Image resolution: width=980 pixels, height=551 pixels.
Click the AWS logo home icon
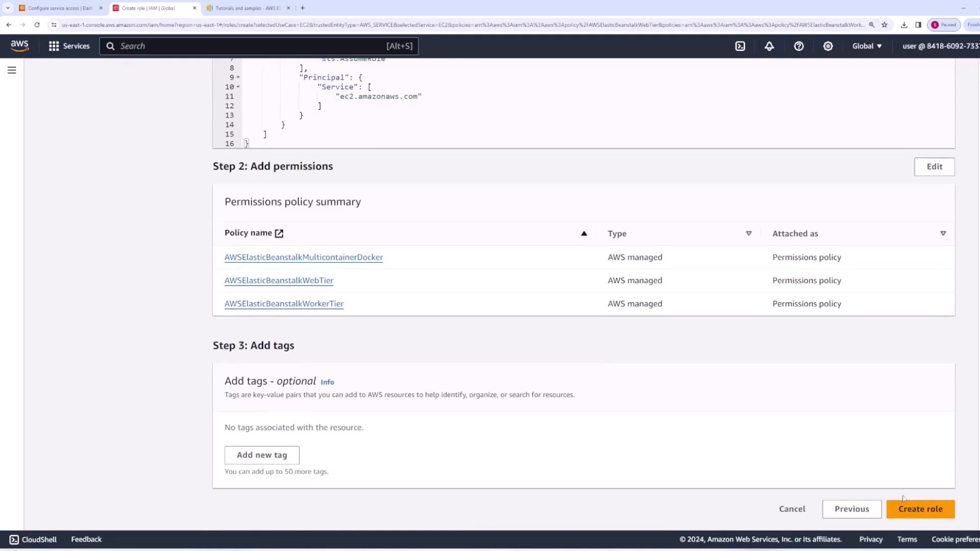pyautogui.click(x=19, y=46)
